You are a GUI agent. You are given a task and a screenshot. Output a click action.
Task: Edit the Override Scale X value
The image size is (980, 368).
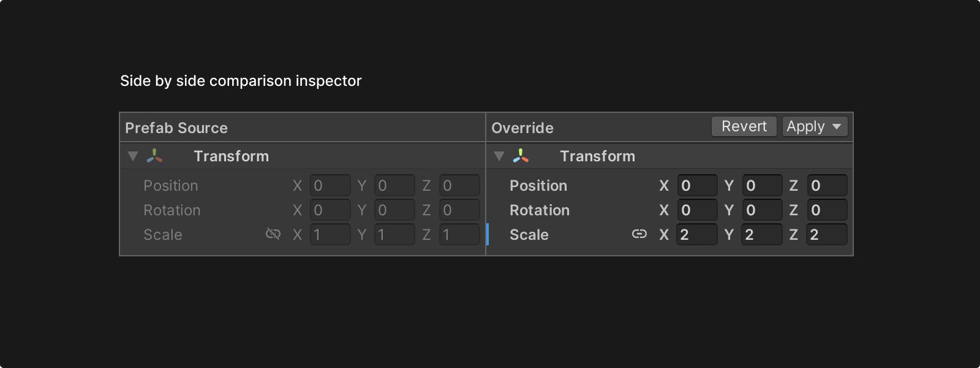point(697,235)
